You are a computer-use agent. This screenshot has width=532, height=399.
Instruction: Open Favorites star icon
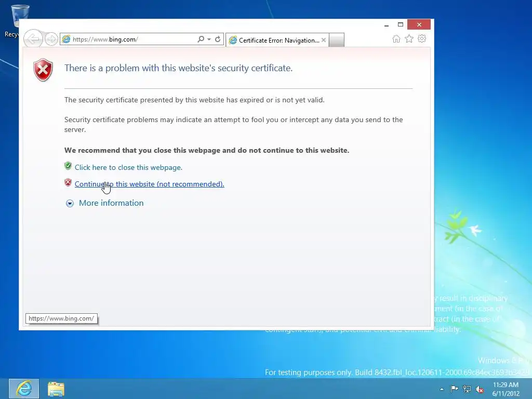pyautogui.click(x=409, y=38)
